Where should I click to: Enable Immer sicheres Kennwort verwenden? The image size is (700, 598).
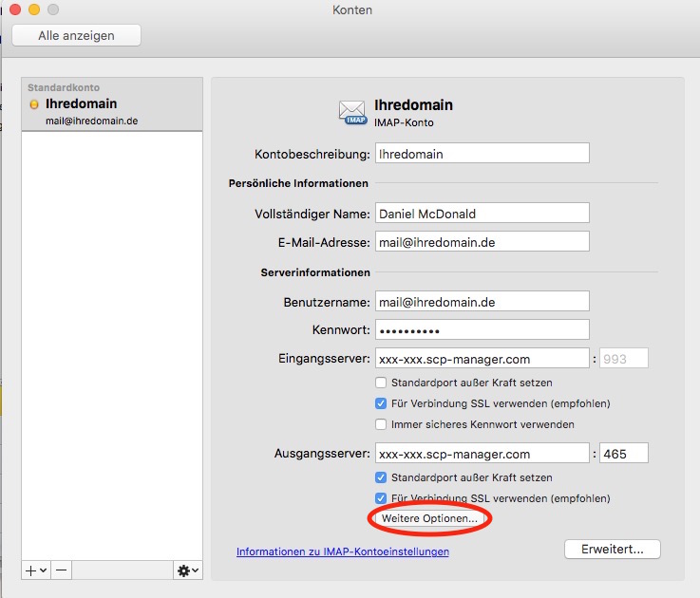point(381,424)
